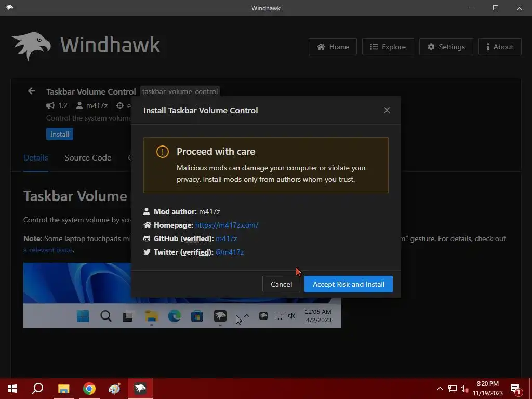The height and width of the screenshot is (399, 532).
Task: Open the verified Twitter @m417z link
Action: pos(230,252)
